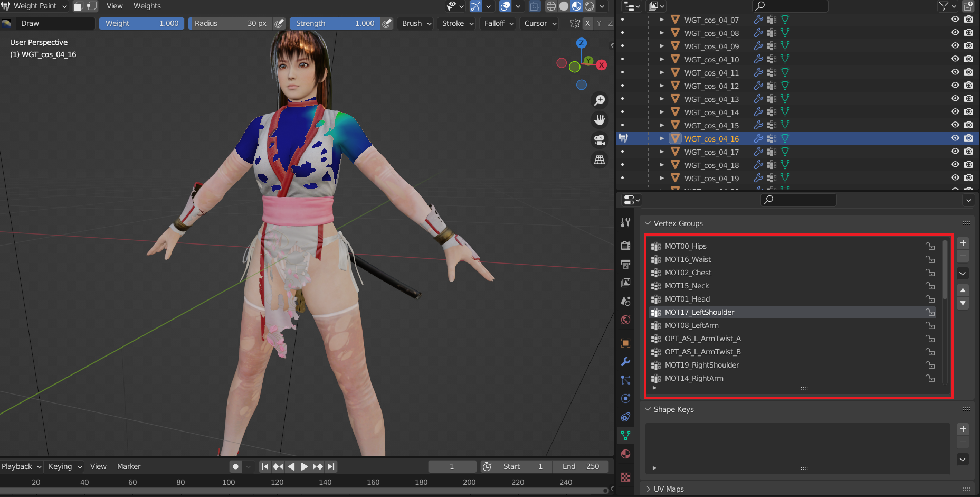Hide WGT_cos_04_07 in viewport
The height and width of the screenshot is (497, 980).
point(955,20)
